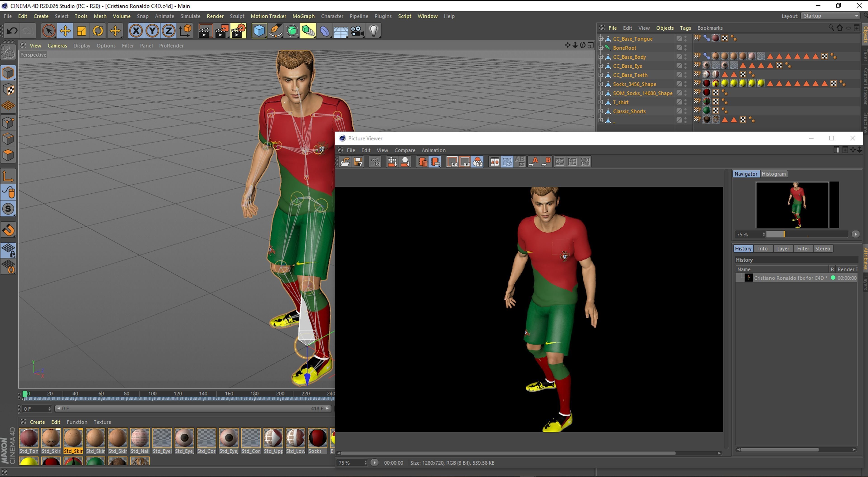Expand the CC_Base_Body object tree
This screenshot has width=868, height=477.
point(601,57)
